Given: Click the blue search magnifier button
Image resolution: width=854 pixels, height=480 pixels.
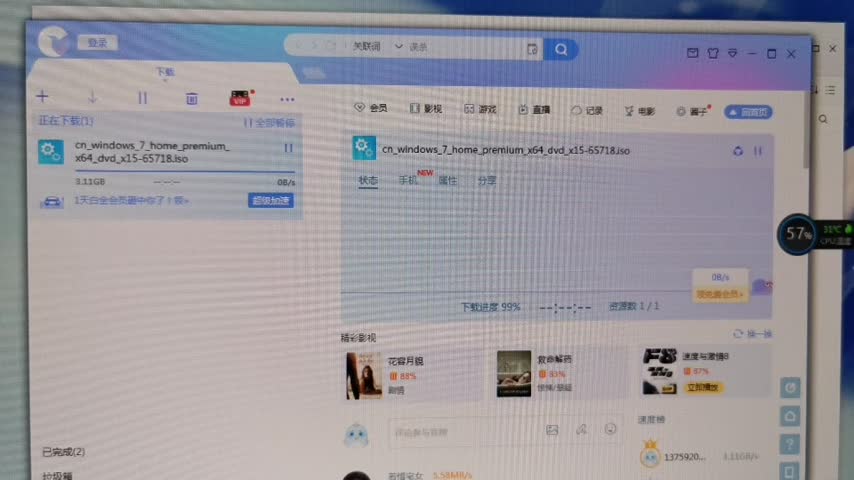Looking at the screenshot, I should click(561, 50).
